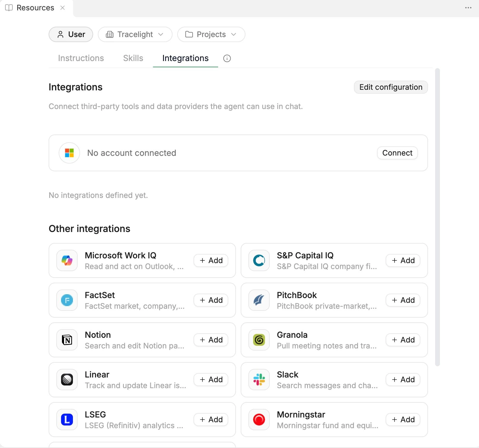Click the 'Other integrations' heading

coord(90,229)
